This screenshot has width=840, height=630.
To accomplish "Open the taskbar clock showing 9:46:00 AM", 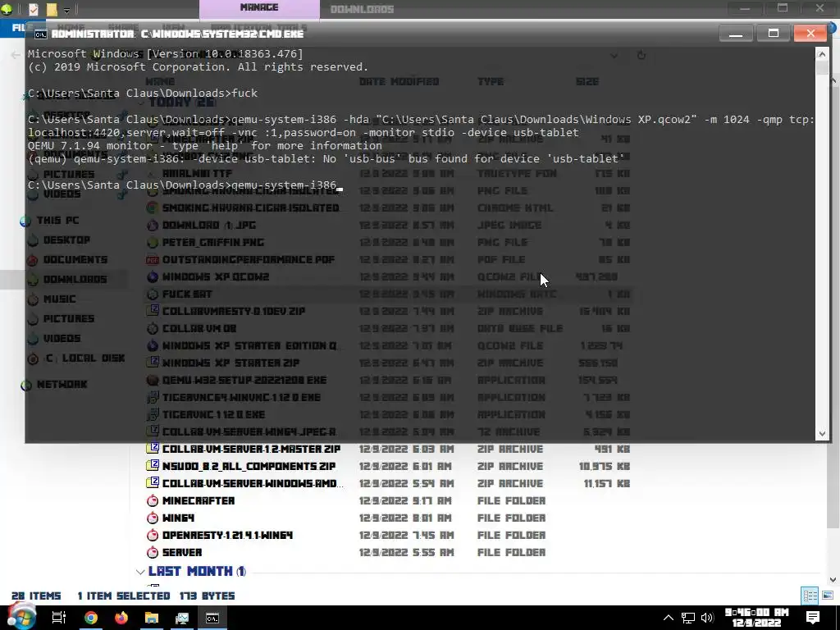I will tap(756, 617).
